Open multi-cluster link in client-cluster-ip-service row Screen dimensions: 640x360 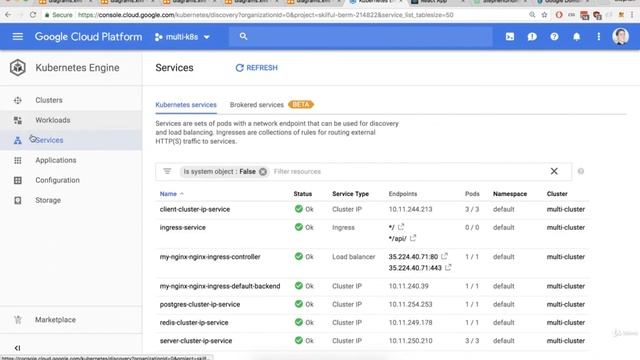pyautogui.click(x=566, y=209)
